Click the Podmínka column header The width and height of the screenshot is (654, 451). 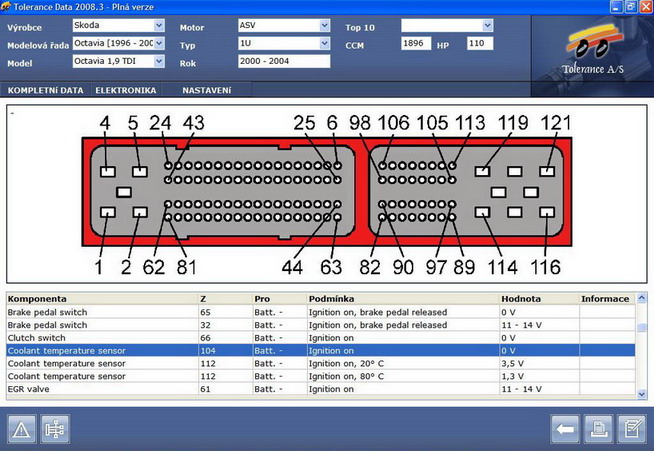coord(403,299)
